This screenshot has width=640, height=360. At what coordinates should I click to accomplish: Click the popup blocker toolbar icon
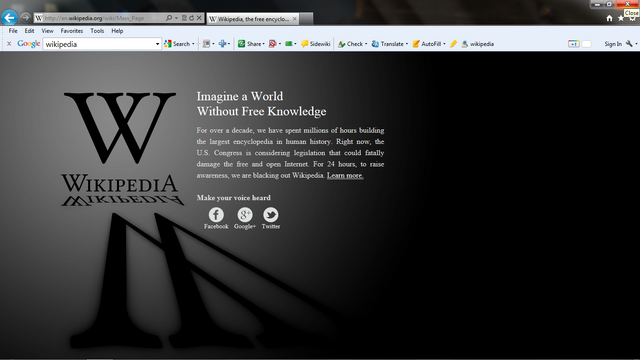click(273, 44)
